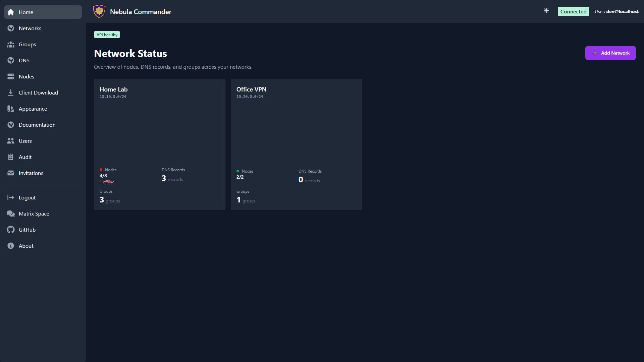Click the 10.20.0.0/24 subnet text
This screenshot has width=644, height=362.
(250, 97)
